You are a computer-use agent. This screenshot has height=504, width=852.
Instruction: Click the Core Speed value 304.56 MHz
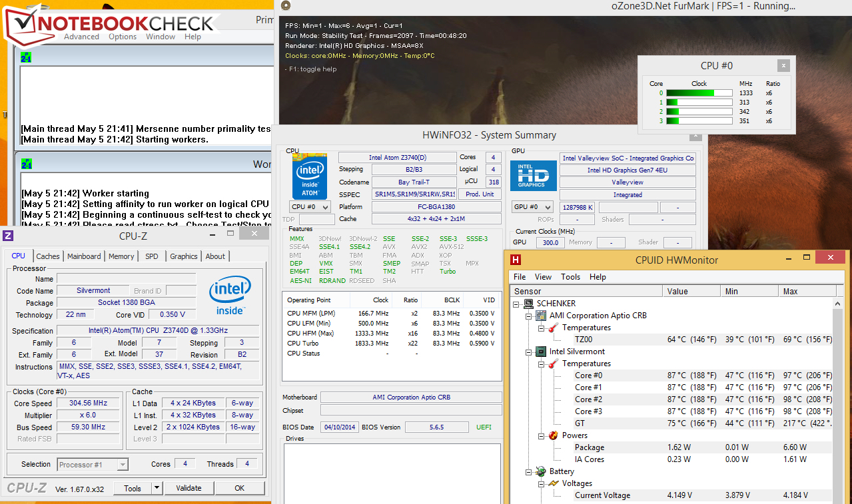point(87,403)
